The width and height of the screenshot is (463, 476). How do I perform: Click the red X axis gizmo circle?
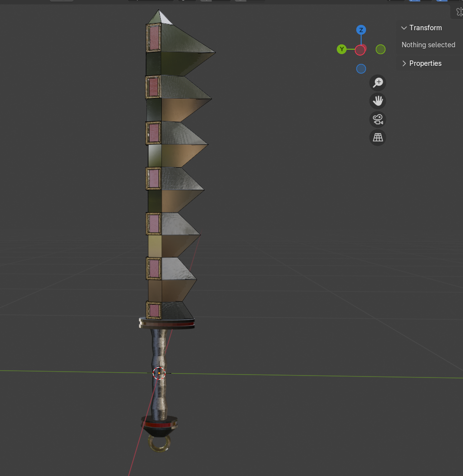coord(360,50)
